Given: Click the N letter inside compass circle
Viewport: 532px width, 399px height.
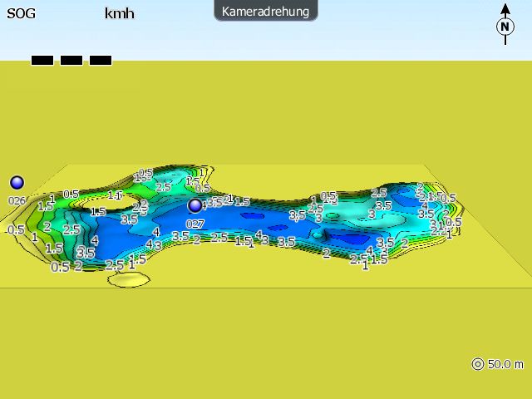Looking at the screenshot, I should (x=505, y=27).
